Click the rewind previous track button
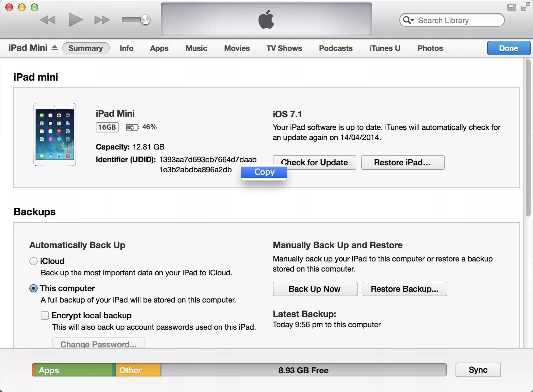533x392 pixels. pyautogui.click(x=48, y=20)
